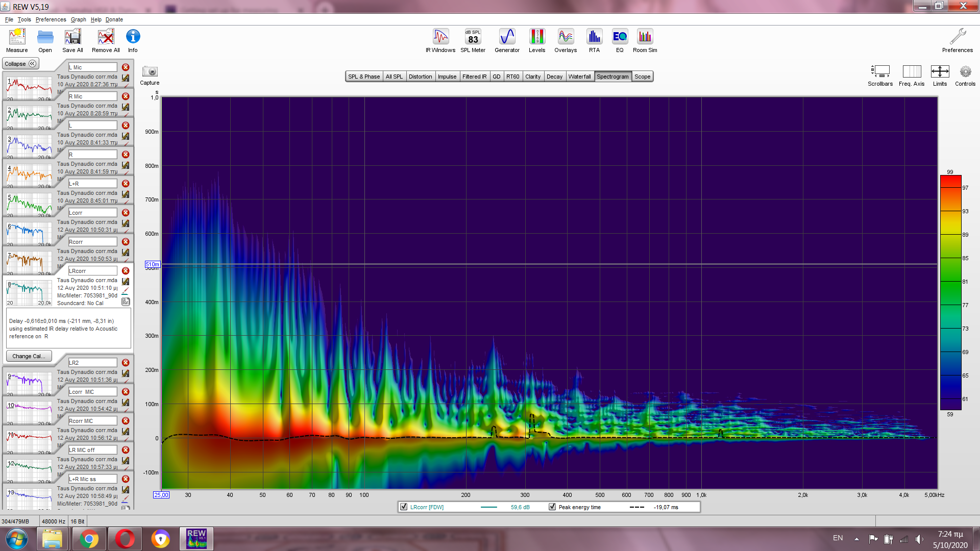Switch to the Scope tab
980x551 pixels.
(642, 77)
